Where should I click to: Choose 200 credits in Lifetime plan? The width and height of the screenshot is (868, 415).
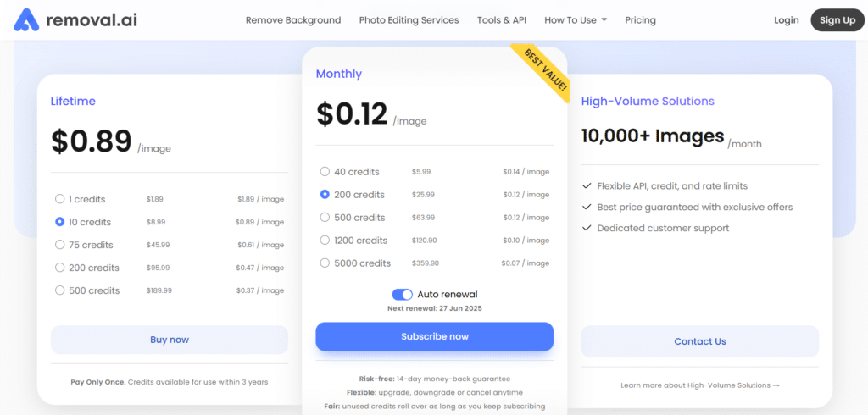click(x=60, y=268)
